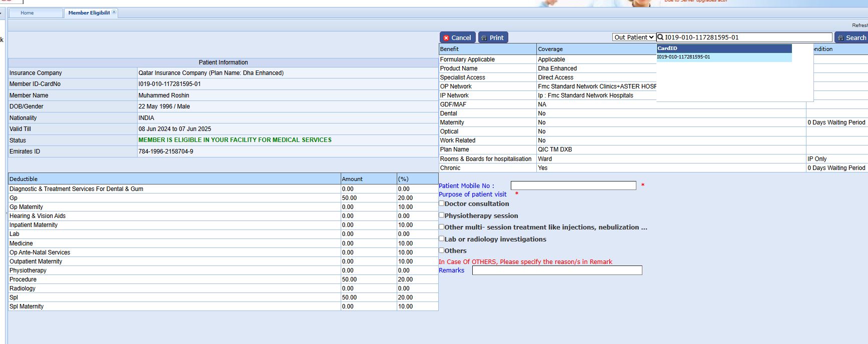Screen dimensions: 868x344
Task: Click the red Cancel button
Action: click(x=457, y=37)
